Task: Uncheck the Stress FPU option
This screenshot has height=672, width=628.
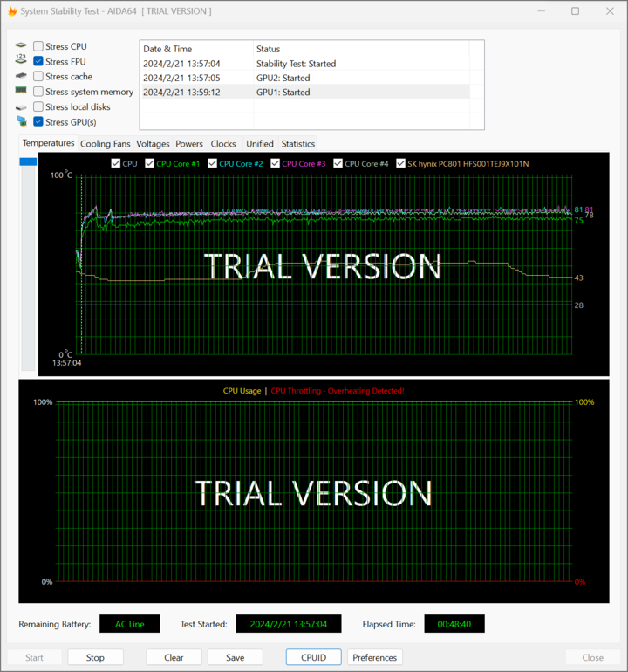Action: coord(38,62)
